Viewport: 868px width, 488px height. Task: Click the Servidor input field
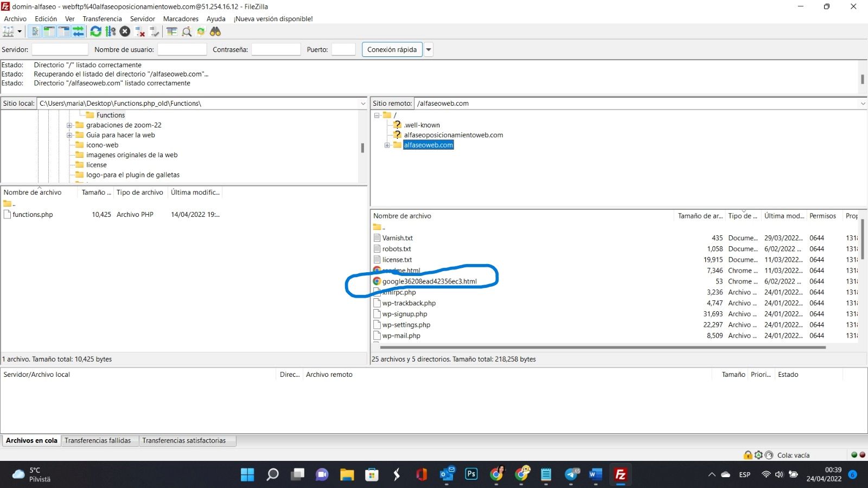(60, 49)
